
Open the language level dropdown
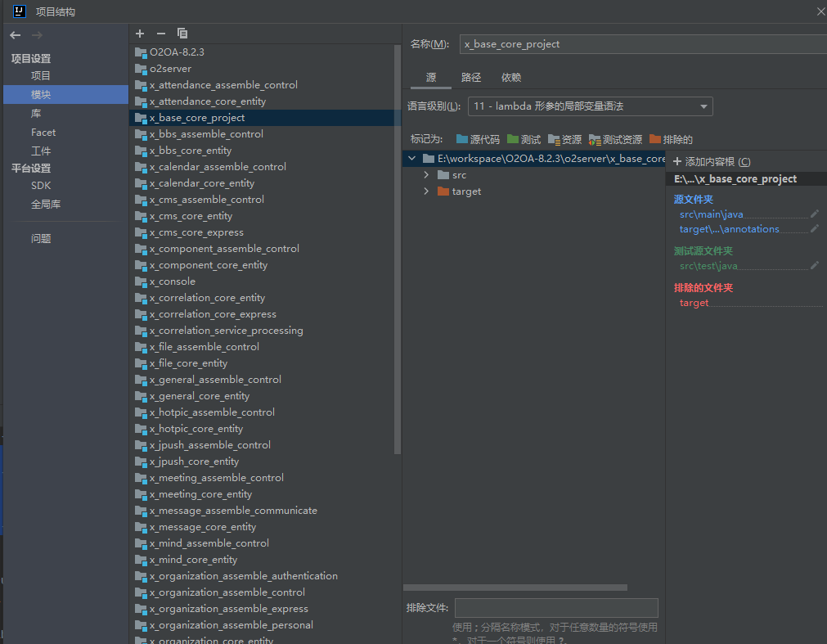[x=590, y=106]
